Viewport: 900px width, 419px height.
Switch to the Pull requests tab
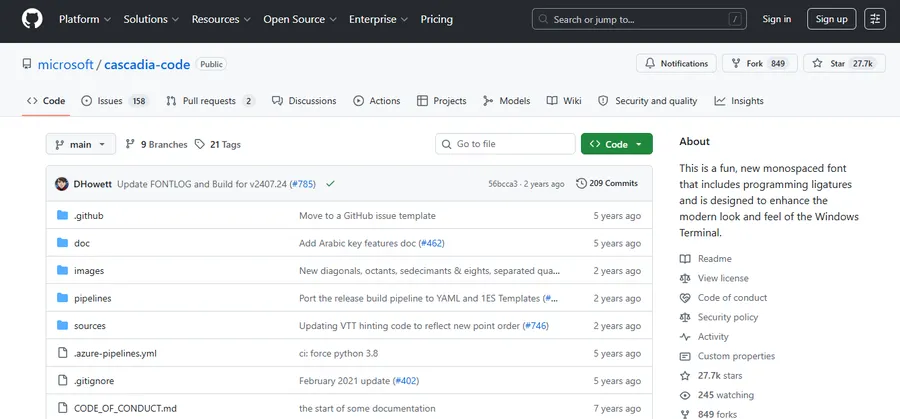210,101
